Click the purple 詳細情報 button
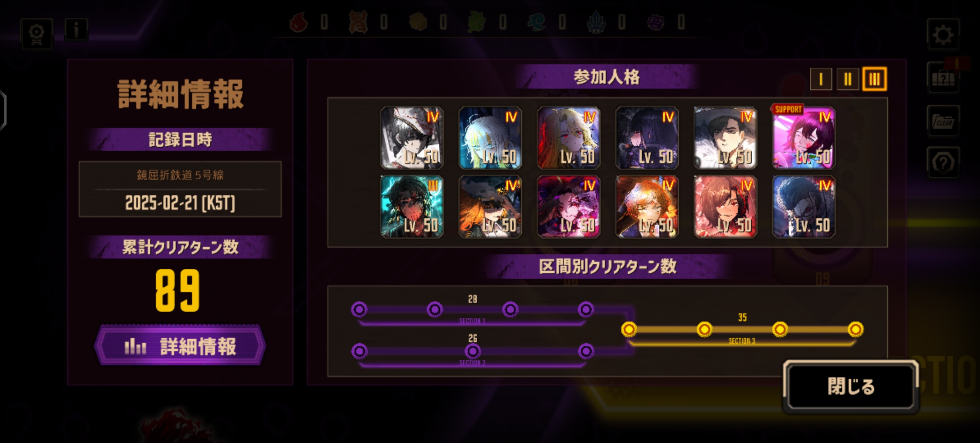 [180, 346]
